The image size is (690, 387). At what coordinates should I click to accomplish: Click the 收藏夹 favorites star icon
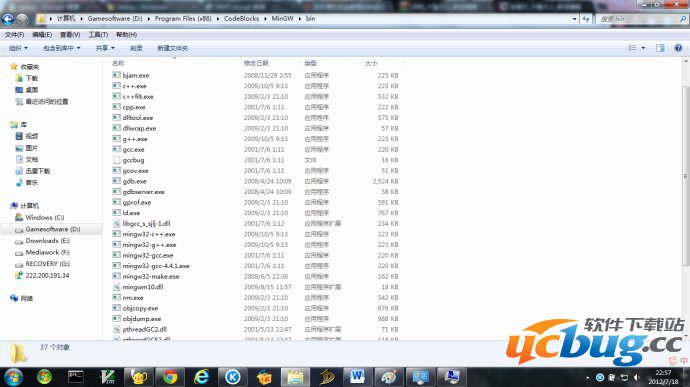pyautogui.click(x=14, y=66)
